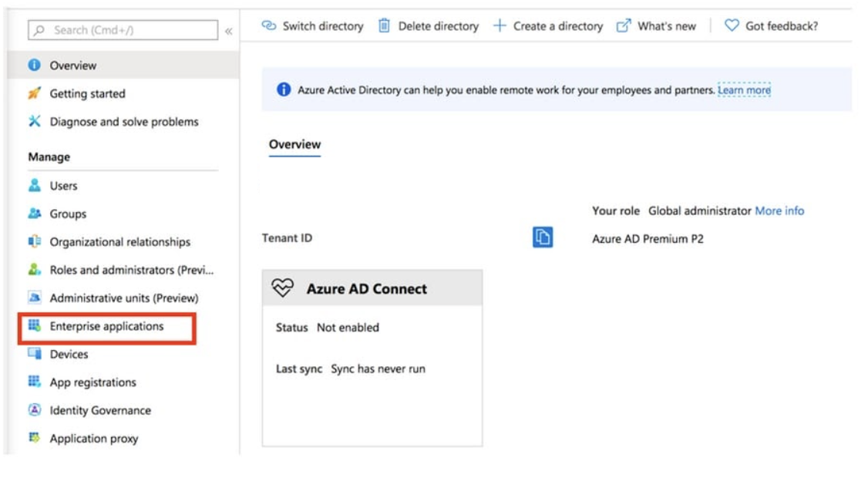Viewport: 868px width, 478px height.
Task: Click the Identity Governance icon
Action: coord(35,410)
